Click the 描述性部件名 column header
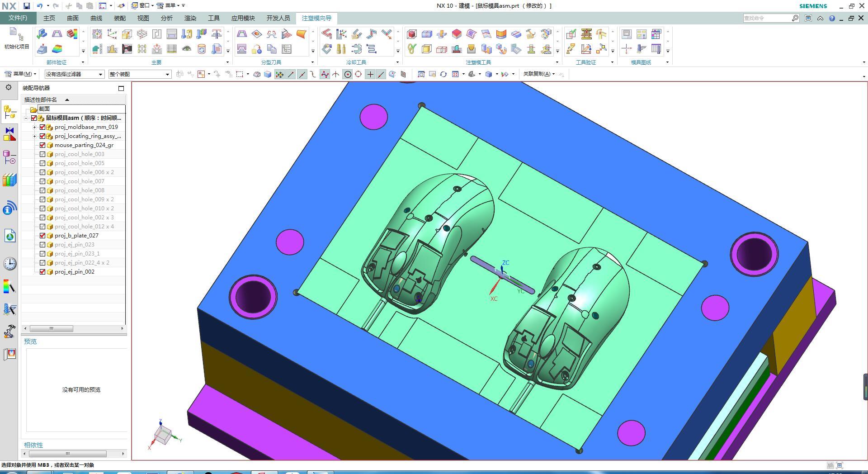Screen dimensions: 868x474 coord(41,100)
